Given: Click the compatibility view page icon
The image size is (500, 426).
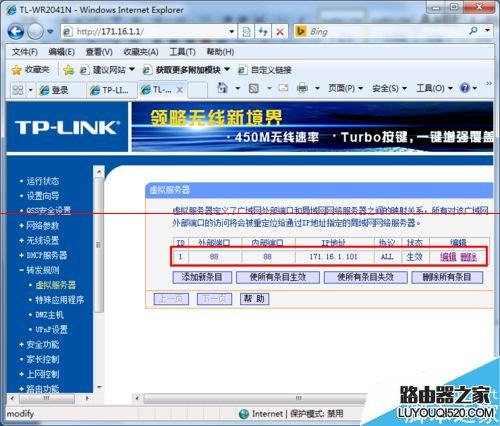Looking at the screenshot, I should click(247, 32).
